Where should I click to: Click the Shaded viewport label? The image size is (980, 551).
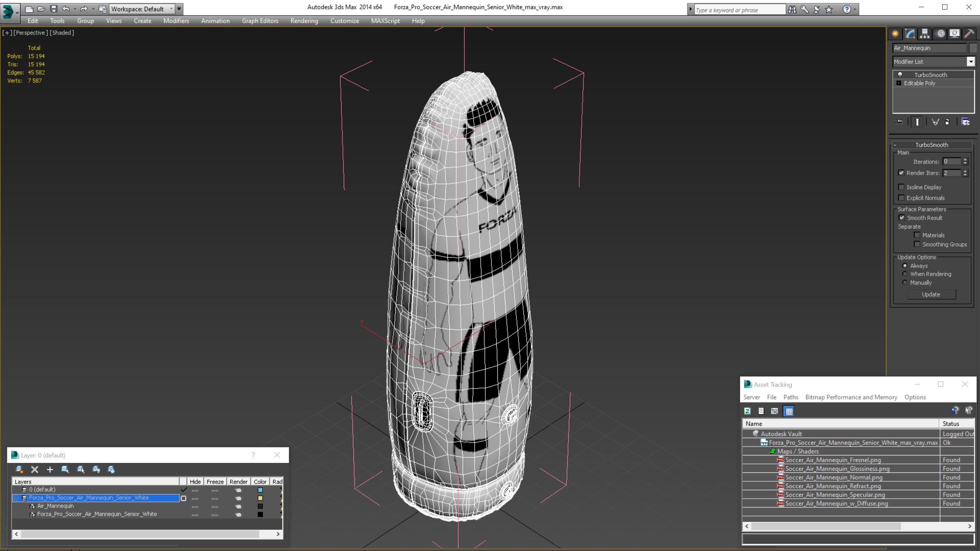coord(62,33)
